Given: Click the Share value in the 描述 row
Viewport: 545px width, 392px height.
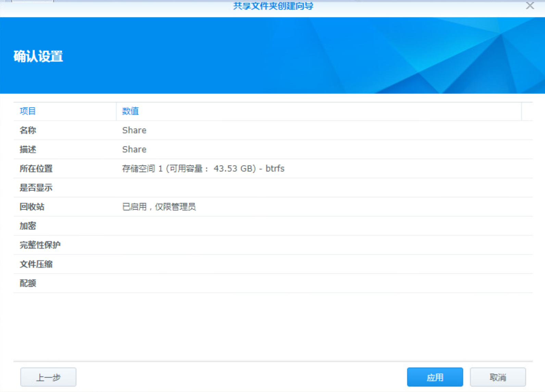Looking at the screenshot, I should (134, 149).
